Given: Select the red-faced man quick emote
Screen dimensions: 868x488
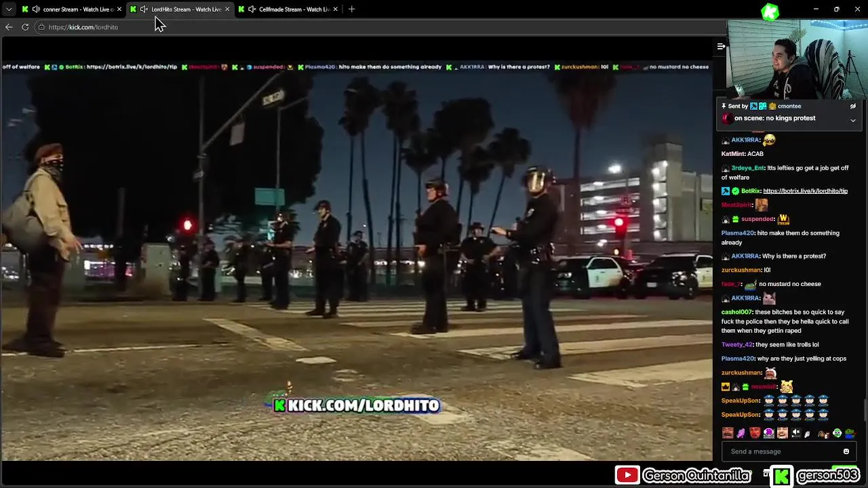Looking at the screenshot, I should pyautogui.click(x=755, y=433).
